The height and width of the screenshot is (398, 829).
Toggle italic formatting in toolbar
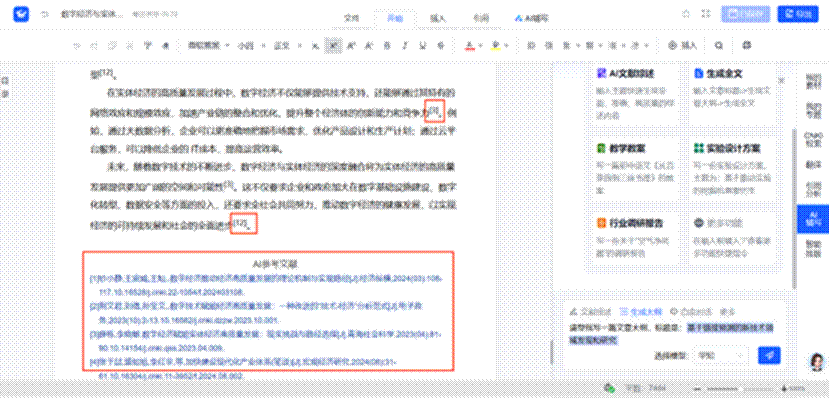[405, 46]
